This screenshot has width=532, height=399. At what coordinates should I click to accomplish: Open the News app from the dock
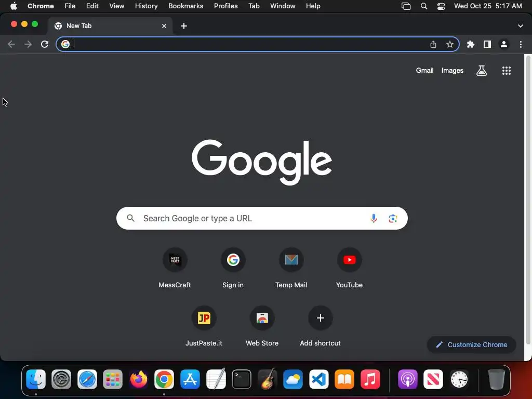433,379
